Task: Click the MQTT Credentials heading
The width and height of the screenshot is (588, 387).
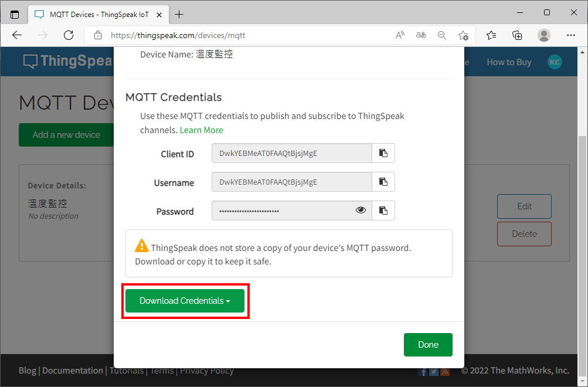Action: 174,97
